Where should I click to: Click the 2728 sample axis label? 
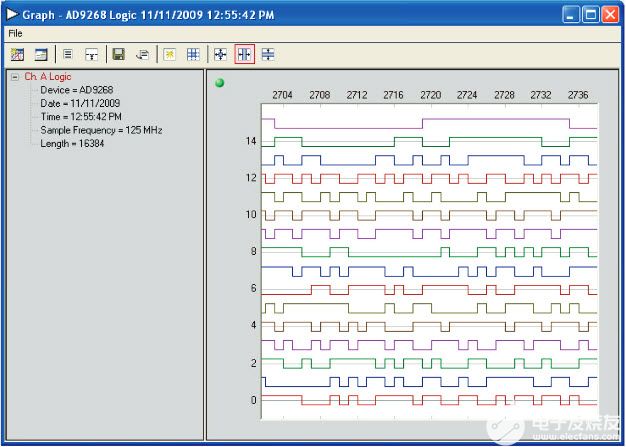[x=504, y=95]
